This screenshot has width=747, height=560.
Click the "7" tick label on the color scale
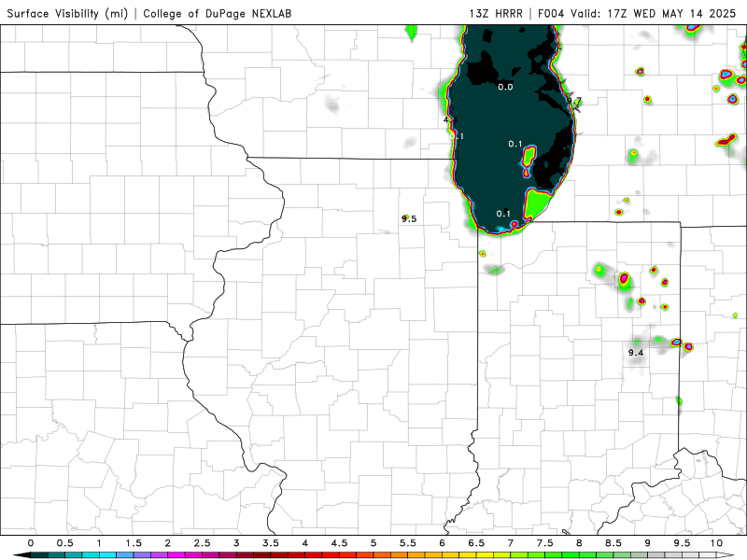pos(511,543)
